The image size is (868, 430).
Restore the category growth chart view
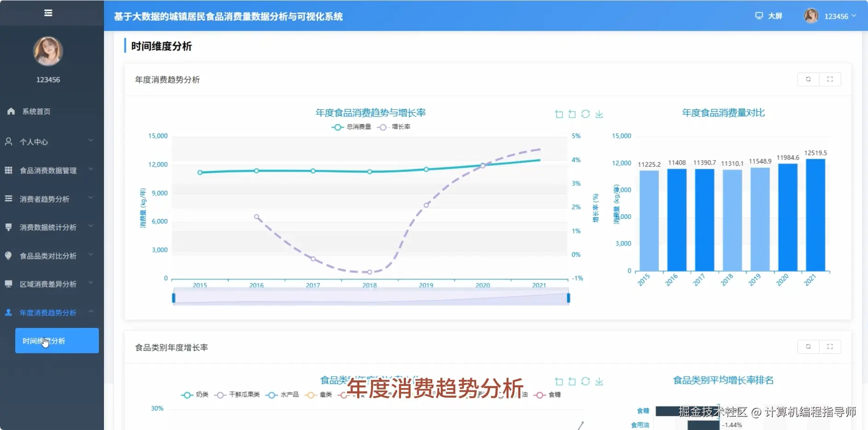586,381
